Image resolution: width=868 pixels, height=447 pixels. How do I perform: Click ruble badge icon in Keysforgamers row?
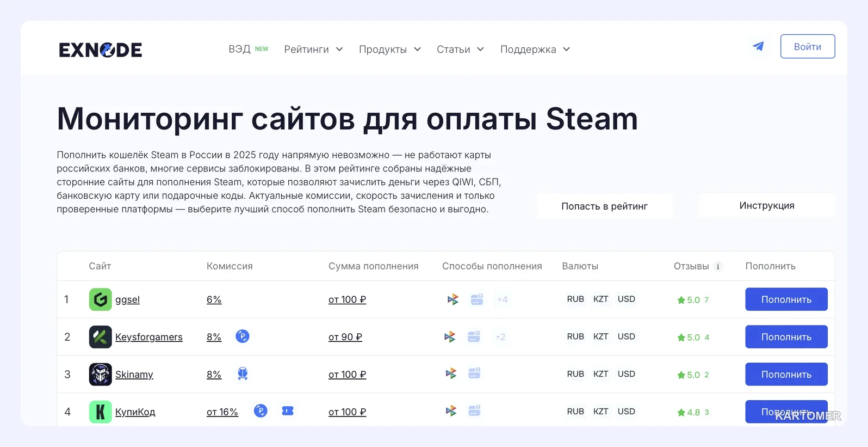(x=243, y=336)
